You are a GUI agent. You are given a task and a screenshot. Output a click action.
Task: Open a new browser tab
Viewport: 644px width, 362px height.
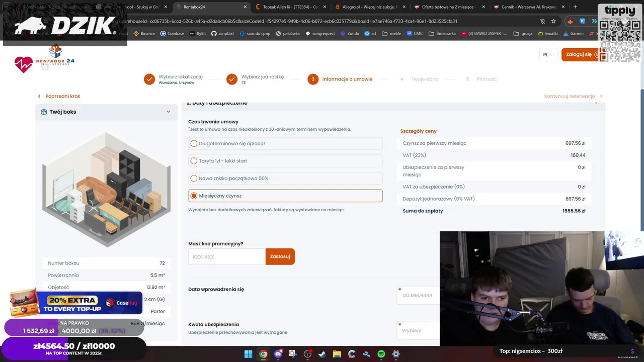tap(575, 7)
